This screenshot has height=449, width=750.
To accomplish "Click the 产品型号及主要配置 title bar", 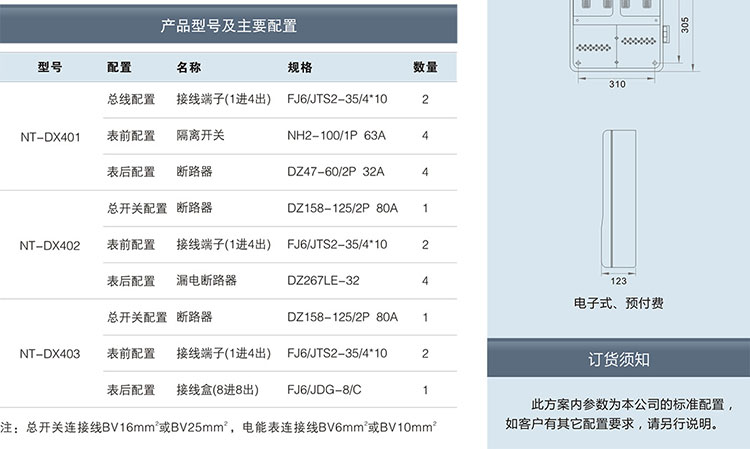I will click(228, 25).
